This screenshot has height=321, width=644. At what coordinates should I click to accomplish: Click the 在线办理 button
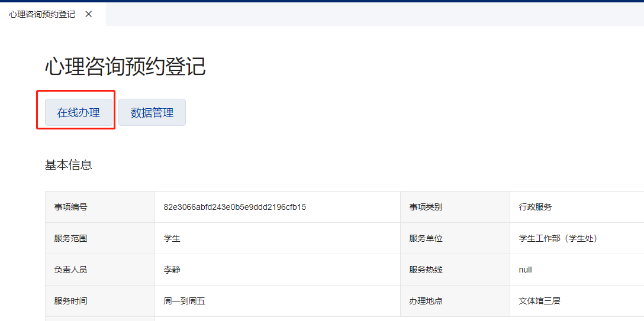(79, 112)
